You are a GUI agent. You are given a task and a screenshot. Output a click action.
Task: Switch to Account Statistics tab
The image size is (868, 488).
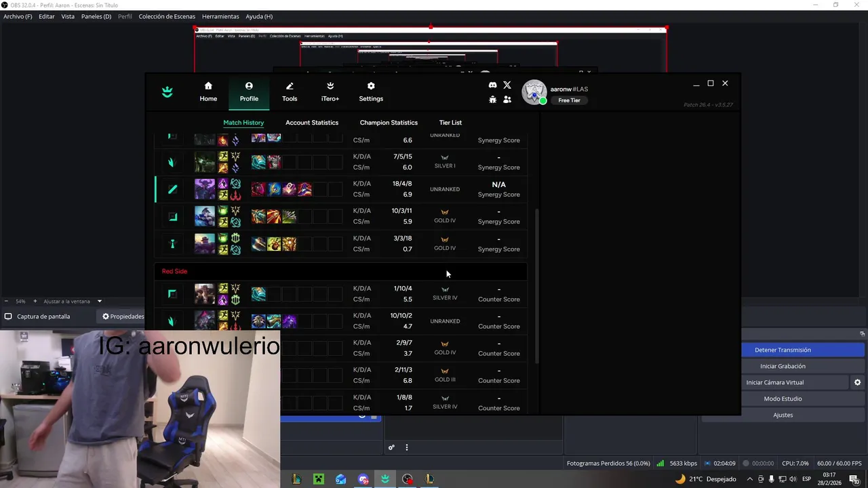tap(312, 123)
